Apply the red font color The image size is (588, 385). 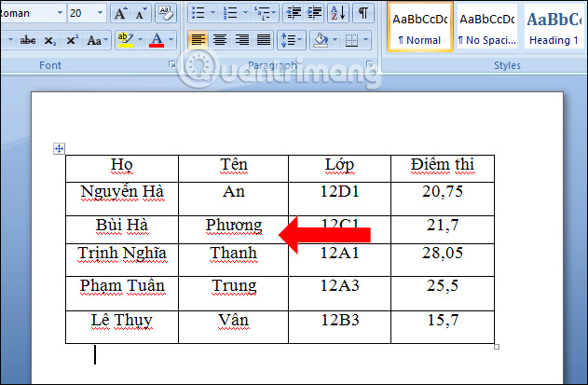pos(157,40)
